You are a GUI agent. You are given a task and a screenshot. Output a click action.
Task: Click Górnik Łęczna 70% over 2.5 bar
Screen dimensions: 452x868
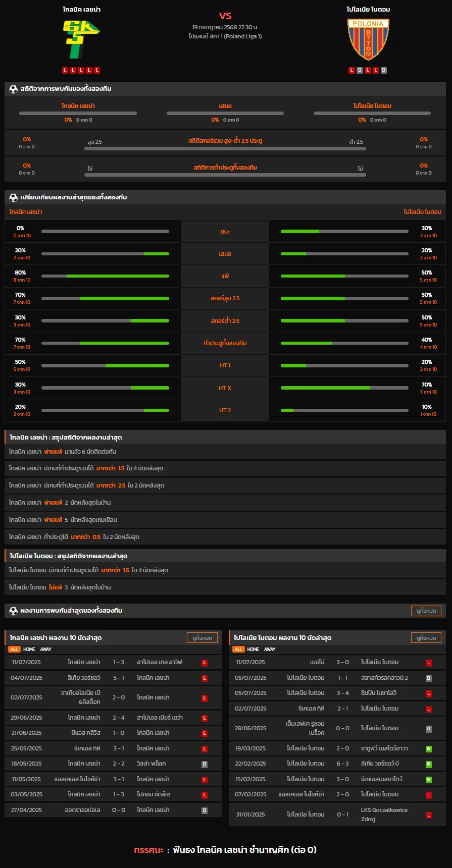(105, 298)
